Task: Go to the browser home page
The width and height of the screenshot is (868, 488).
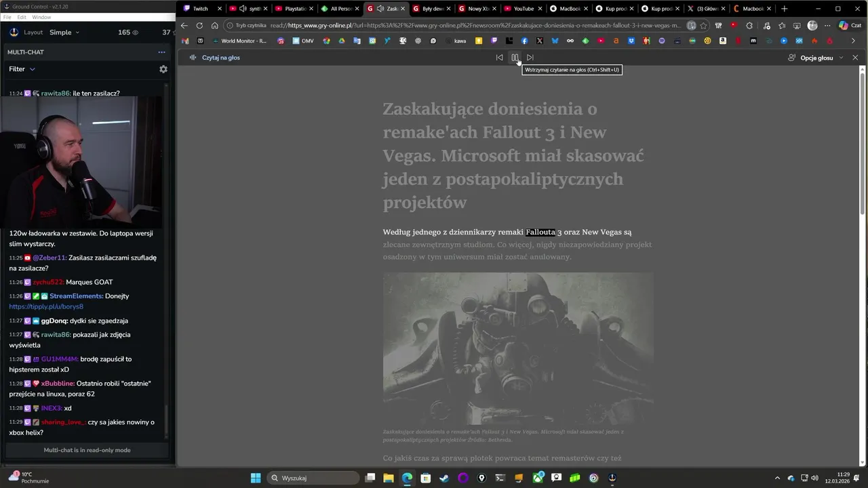Action: click(x=215, y=26)
